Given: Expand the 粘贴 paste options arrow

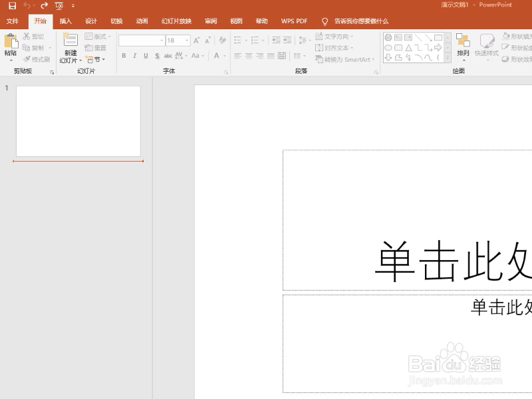Looking at the screenshot, I should pyautogui.click(x=11, y=61).
